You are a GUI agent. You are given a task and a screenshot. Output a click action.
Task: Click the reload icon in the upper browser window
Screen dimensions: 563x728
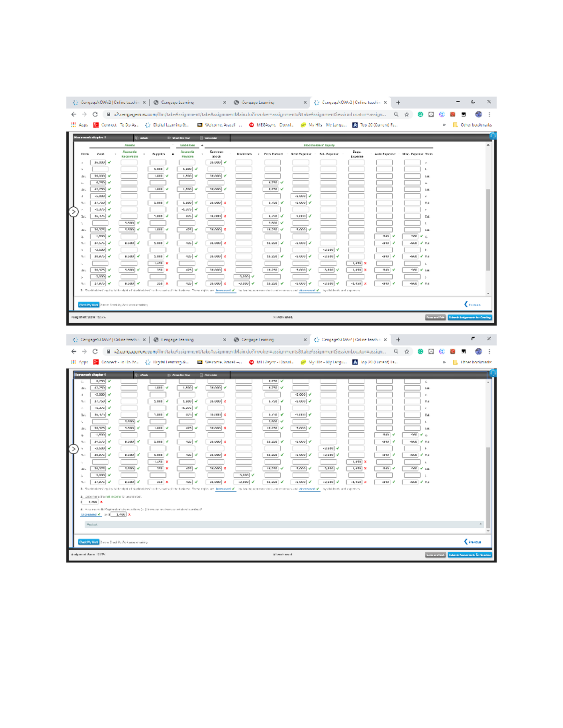pos(95,114)
